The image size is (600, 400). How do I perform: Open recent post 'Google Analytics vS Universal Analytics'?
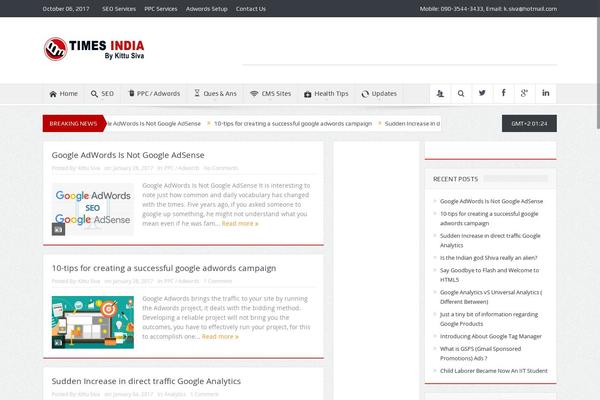click(x=491, y=297)
